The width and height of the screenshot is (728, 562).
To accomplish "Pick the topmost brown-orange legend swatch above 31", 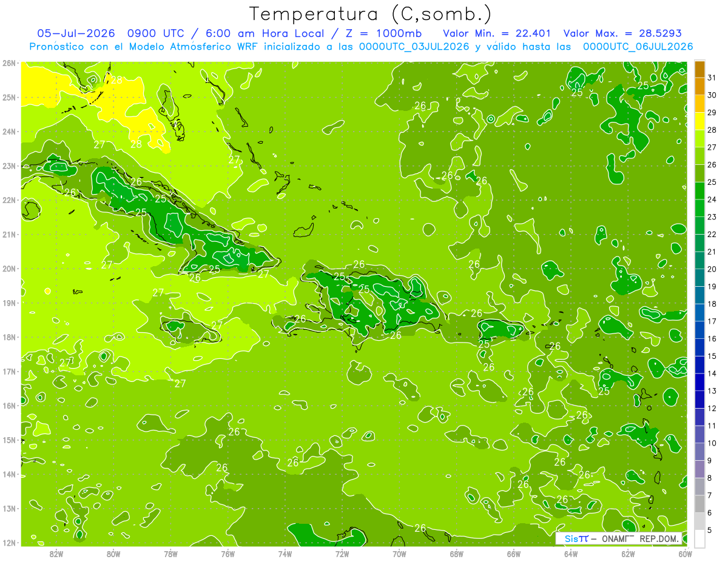I will (699, 69).
